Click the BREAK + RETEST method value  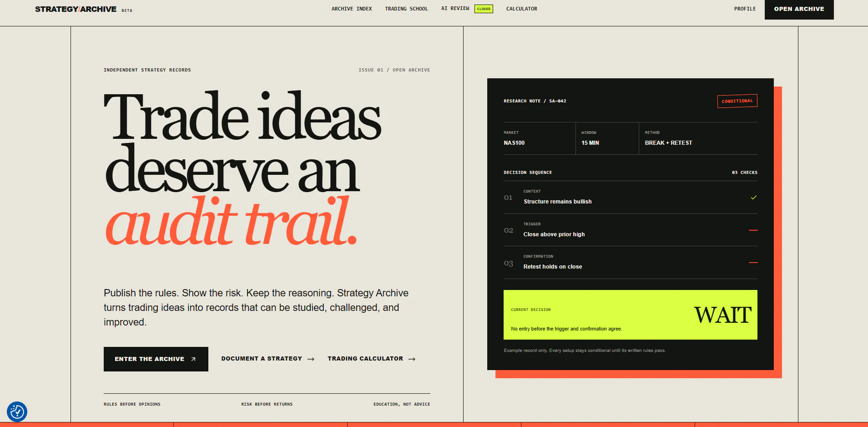[x=668, y=143]
